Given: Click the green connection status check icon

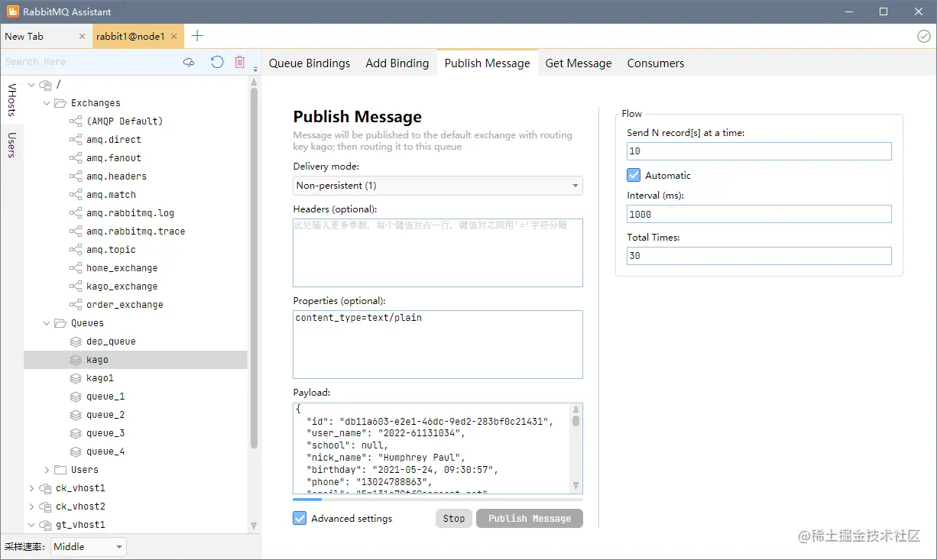Looking at the screenshot, I should point(923,36).
